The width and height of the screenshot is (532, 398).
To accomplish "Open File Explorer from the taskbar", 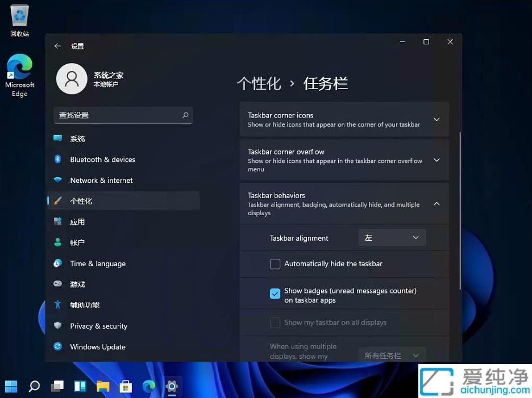I will click(x=103, y=387).
